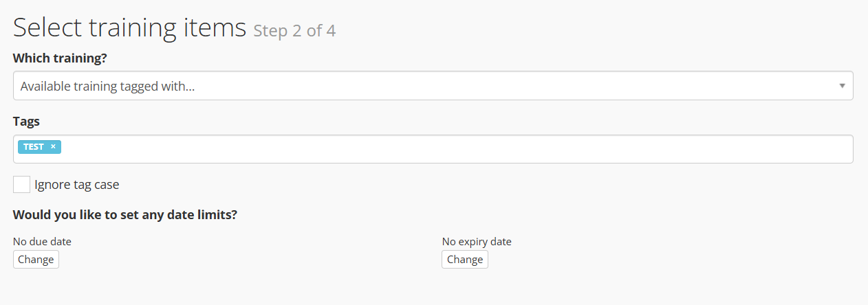Select the blue TEST tag chip
Viewport: 868px width, 305px height.
[39, 146]
